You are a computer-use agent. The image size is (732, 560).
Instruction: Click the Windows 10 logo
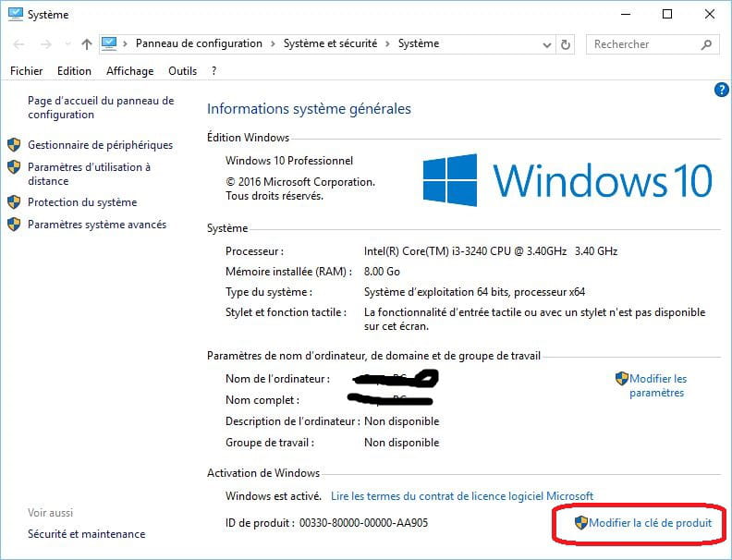pos(567,180)
